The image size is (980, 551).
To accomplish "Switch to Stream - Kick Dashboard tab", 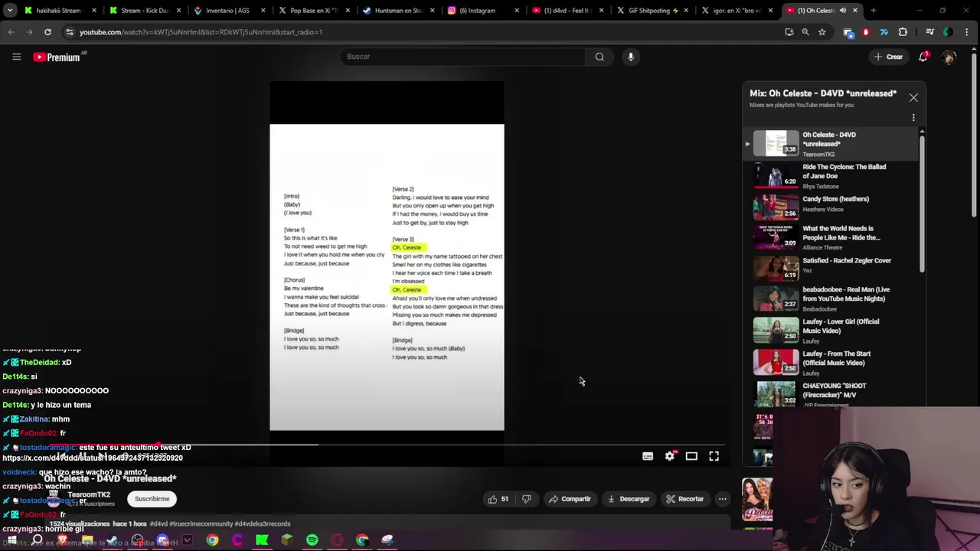I will [x=145, y=11].
